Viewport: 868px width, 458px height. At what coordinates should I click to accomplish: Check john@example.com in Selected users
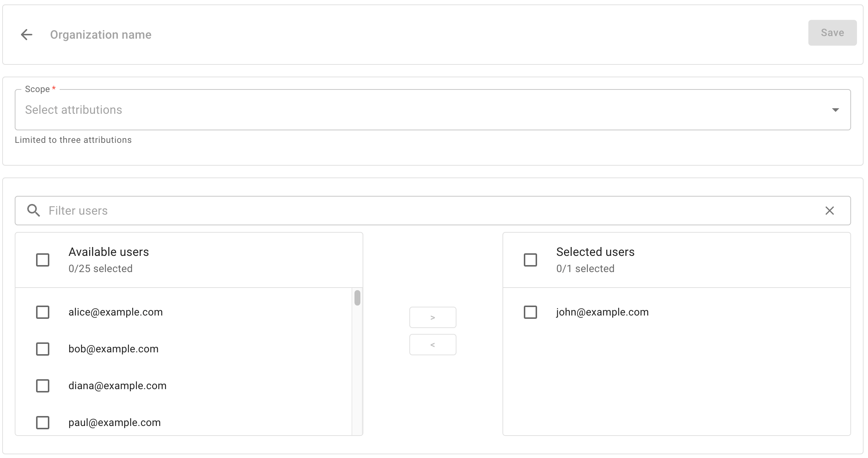click(530, 312)
